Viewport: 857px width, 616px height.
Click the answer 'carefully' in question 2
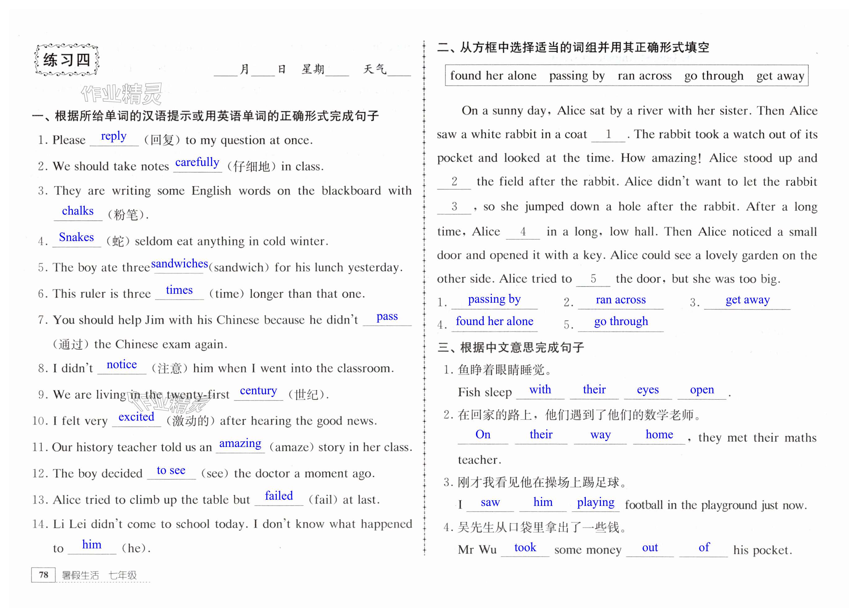[x=197, y=163]
